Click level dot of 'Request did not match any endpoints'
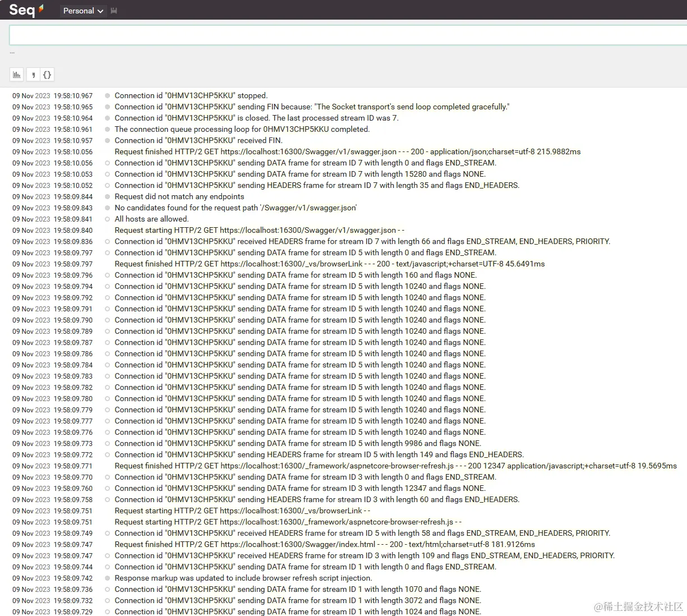687x616 pixels. [x=107, y=197]
